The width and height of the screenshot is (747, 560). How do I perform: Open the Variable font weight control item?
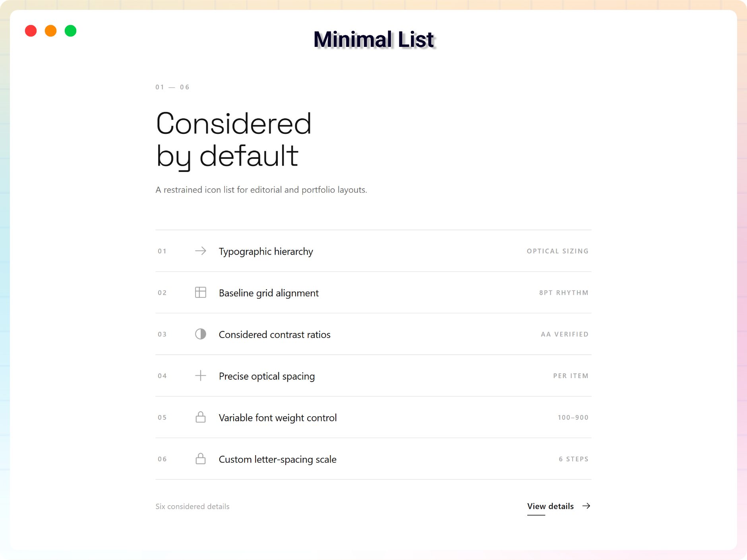373,417
